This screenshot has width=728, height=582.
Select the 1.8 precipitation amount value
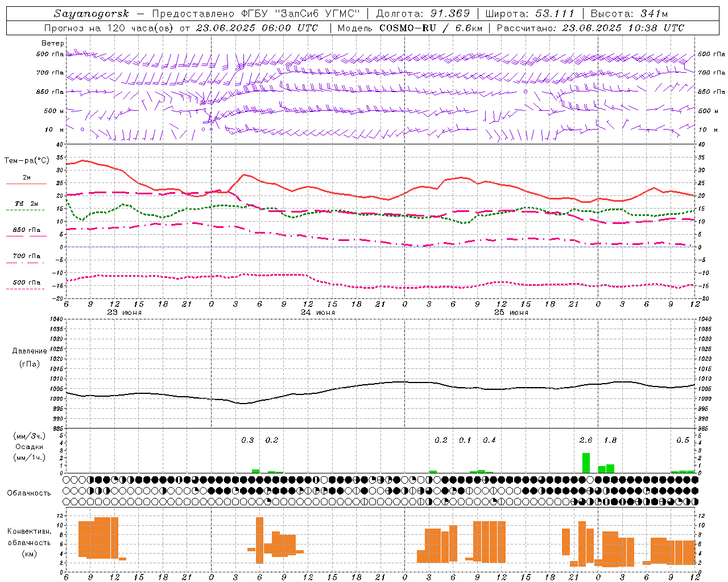610,440
